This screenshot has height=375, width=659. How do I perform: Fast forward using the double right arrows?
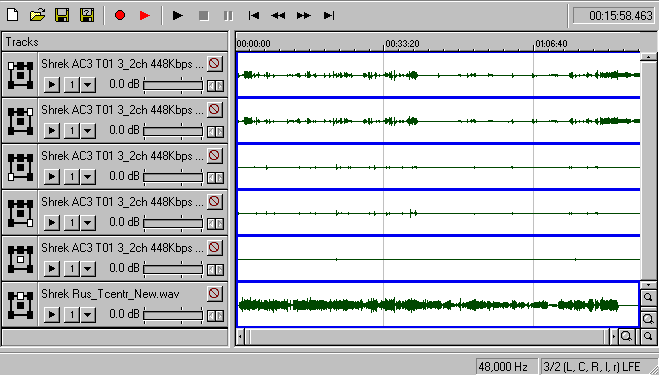point(303,16)
